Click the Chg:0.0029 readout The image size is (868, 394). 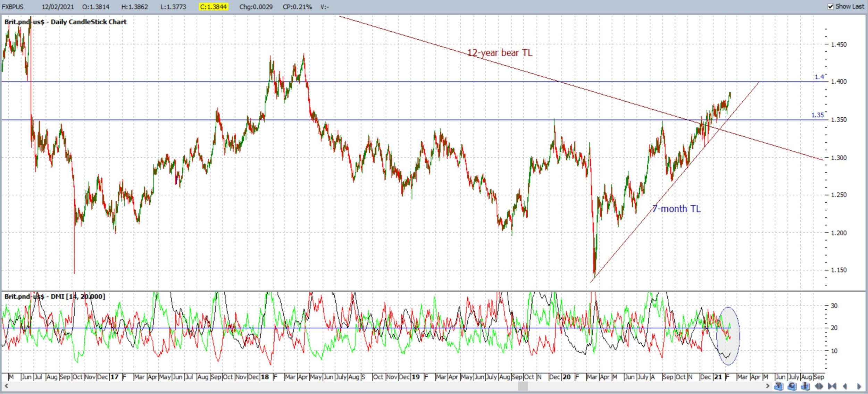pyautogui.click(x=256, y=7)
